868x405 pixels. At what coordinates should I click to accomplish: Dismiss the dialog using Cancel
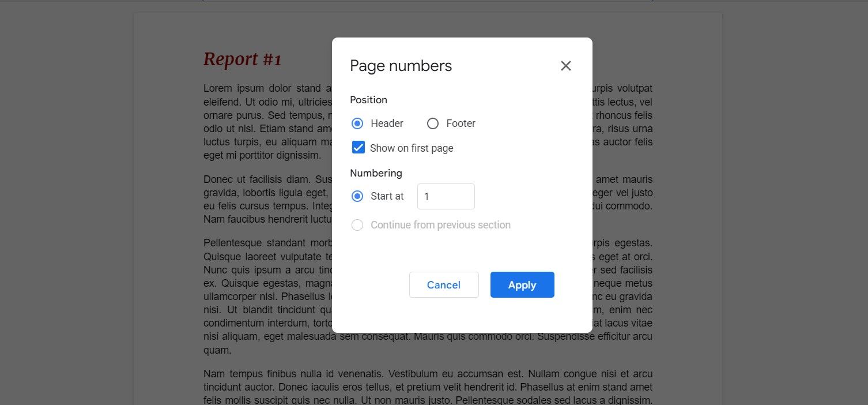click(x=443, y=284)
